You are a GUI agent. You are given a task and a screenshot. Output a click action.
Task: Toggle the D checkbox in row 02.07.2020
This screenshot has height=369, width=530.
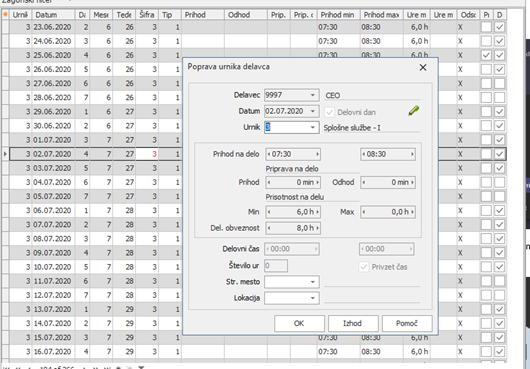pos(500,154)
